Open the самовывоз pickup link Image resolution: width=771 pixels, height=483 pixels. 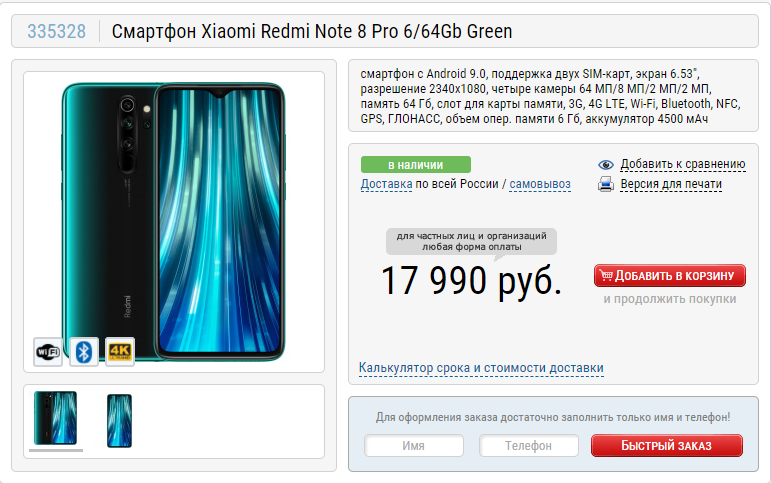pyautogui.click(x=540, y=184)
